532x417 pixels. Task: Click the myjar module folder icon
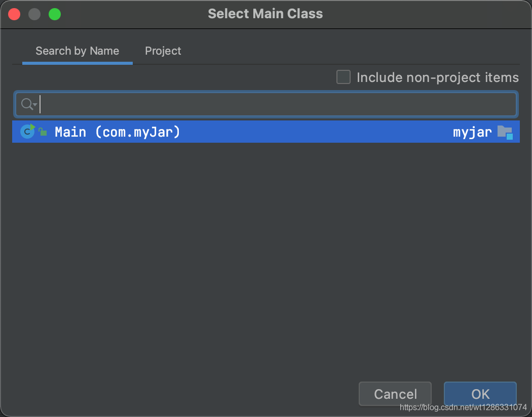tap(505, 132)
